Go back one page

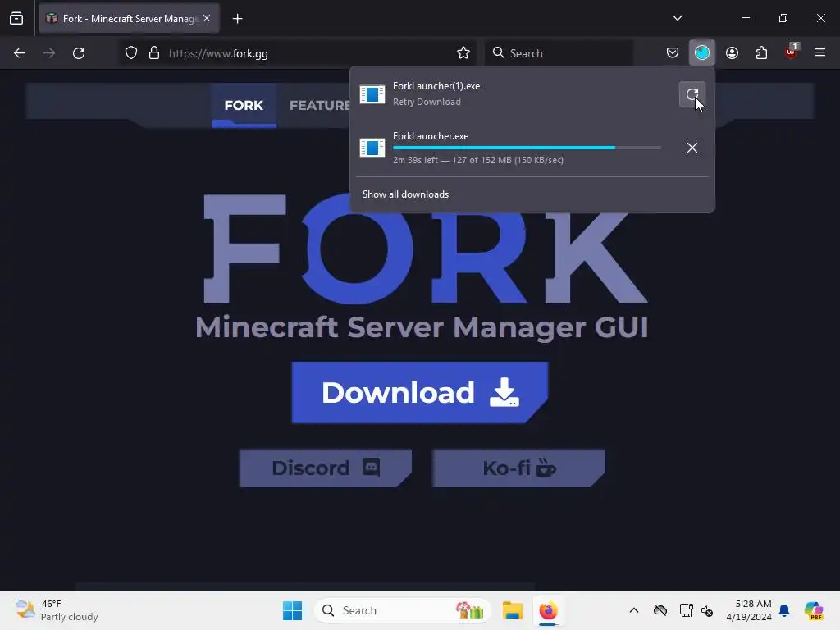click(20, 53)
